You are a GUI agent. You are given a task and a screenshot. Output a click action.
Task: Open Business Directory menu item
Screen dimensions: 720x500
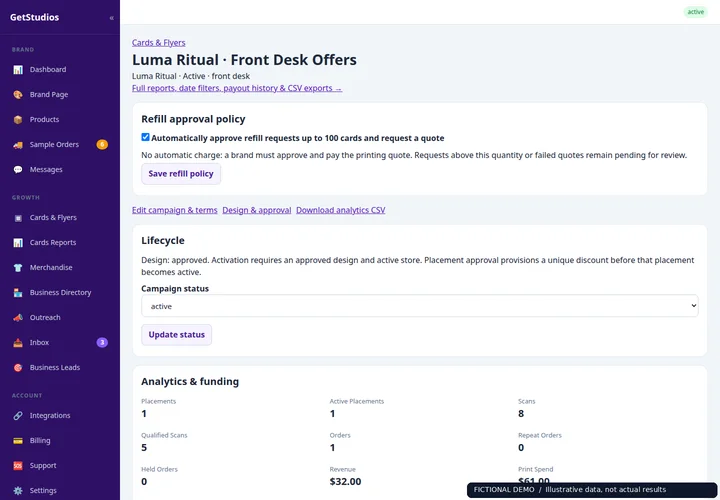click(60, 292)
